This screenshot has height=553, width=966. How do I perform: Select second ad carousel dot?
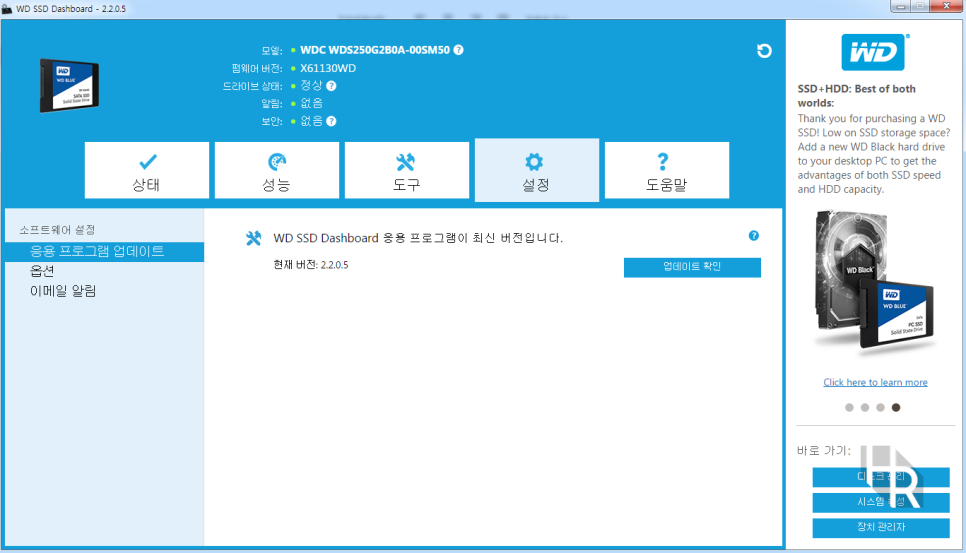(864, 407)
